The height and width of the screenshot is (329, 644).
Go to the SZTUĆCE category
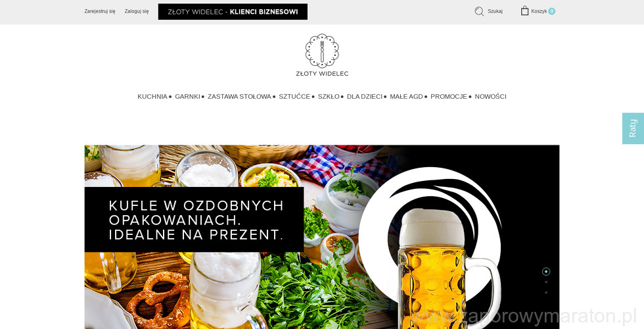(294, 97)
